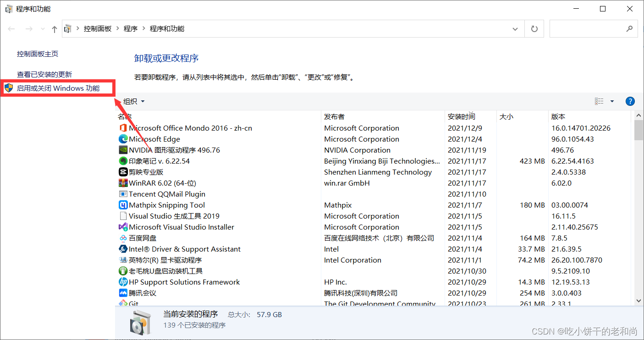Click the 英特尔(R) 显卡驱动程序 icon
Viewport: 644px width, 340px height.
click(123, 260)
